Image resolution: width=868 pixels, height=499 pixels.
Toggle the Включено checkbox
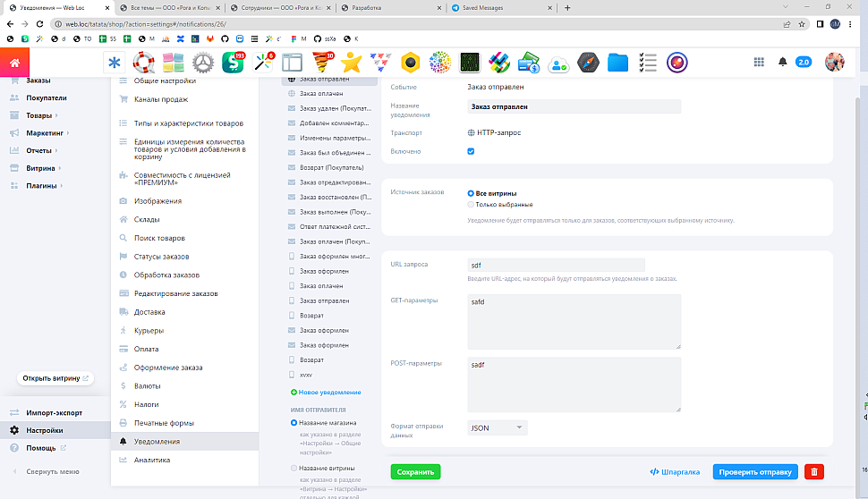pos(471,152)
